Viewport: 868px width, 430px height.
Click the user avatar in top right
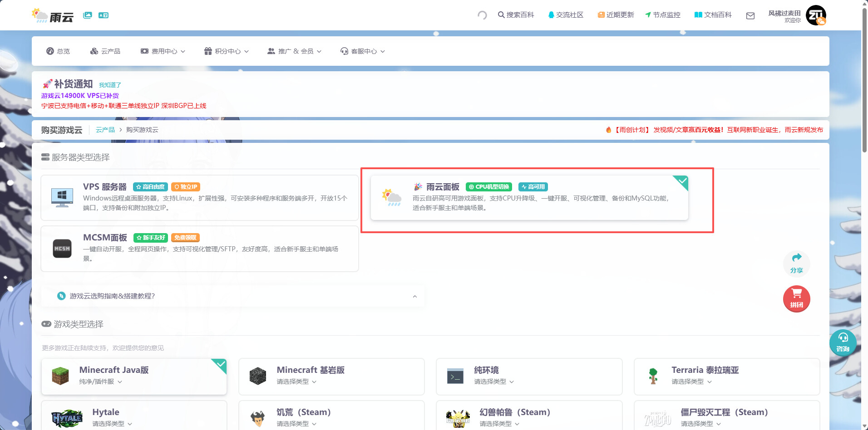click(816, 15)
